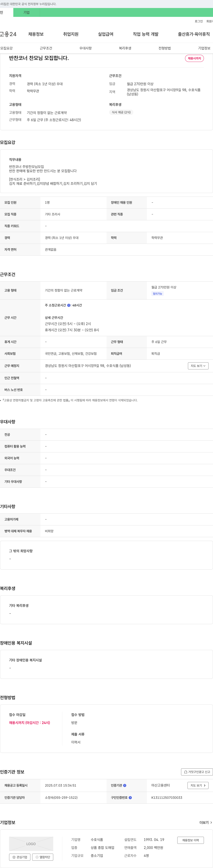This screenshot has height=868, width=213.
Task: Click the 기간의 정함이 없는 근로계약 value in 근무조건 table
Action: pyautogui.click(x=63, y=290)
